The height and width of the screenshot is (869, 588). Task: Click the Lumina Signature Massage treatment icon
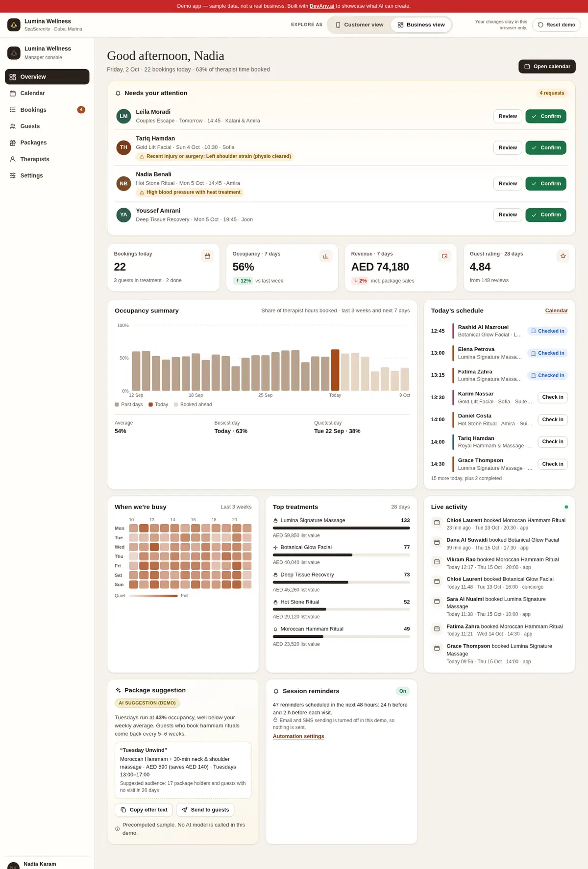(x=275, y=521)
